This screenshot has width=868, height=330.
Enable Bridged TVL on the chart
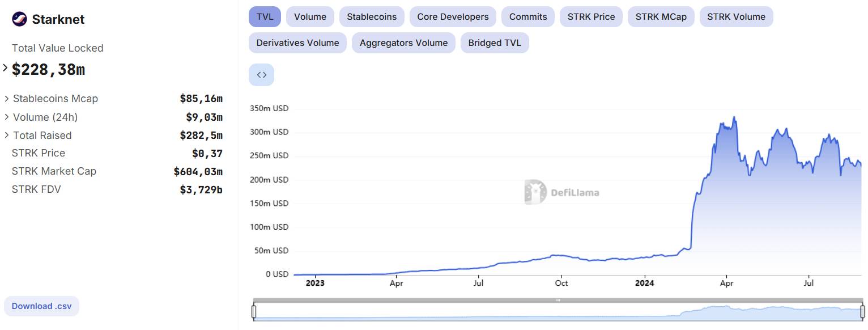click(x=495, y=43)
